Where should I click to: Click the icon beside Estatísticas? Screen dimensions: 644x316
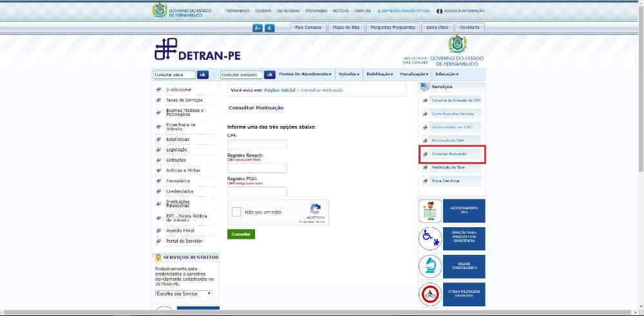(158, 139)
